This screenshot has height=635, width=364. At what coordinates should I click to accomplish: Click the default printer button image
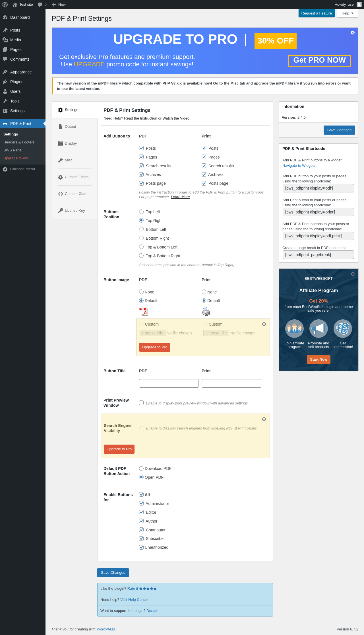[206, 312]
